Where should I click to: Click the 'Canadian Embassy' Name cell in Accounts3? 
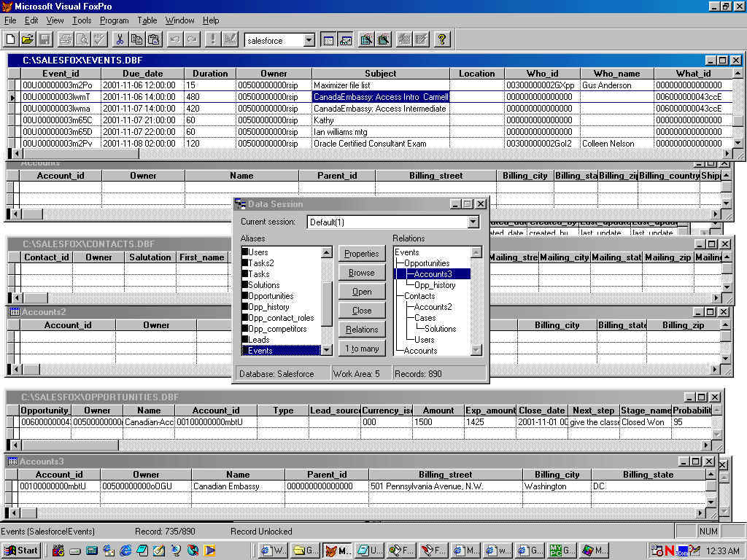(x=238, y=486)
